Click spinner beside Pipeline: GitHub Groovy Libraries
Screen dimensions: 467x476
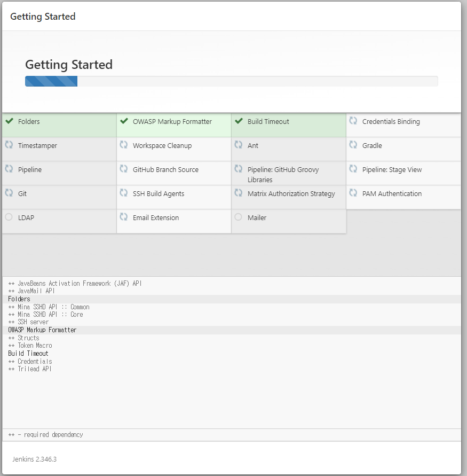point(239,169)
